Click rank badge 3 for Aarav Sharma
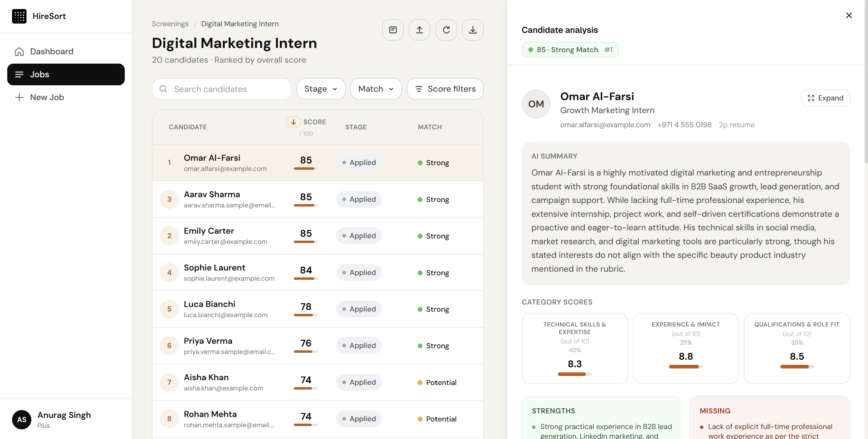Image resolution: width=868 pixels, height=439 pixels. click(x=169, y=199)
